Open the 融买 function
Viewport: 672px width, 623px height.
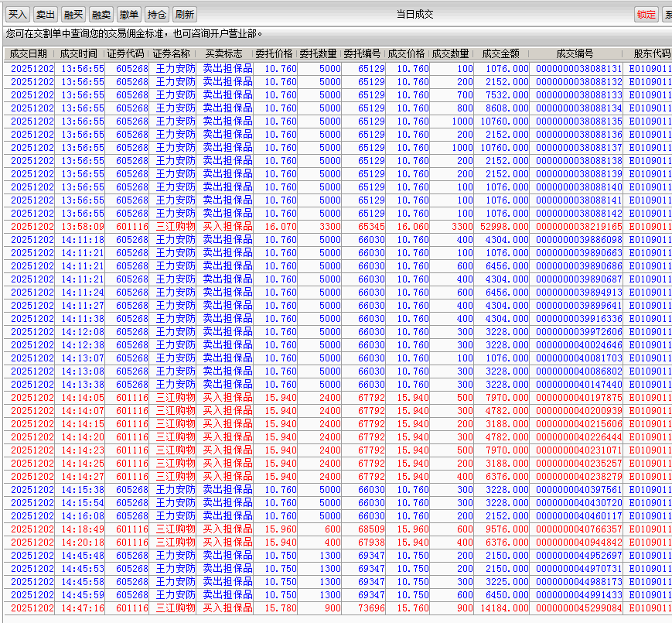click(x=73, y=15)
